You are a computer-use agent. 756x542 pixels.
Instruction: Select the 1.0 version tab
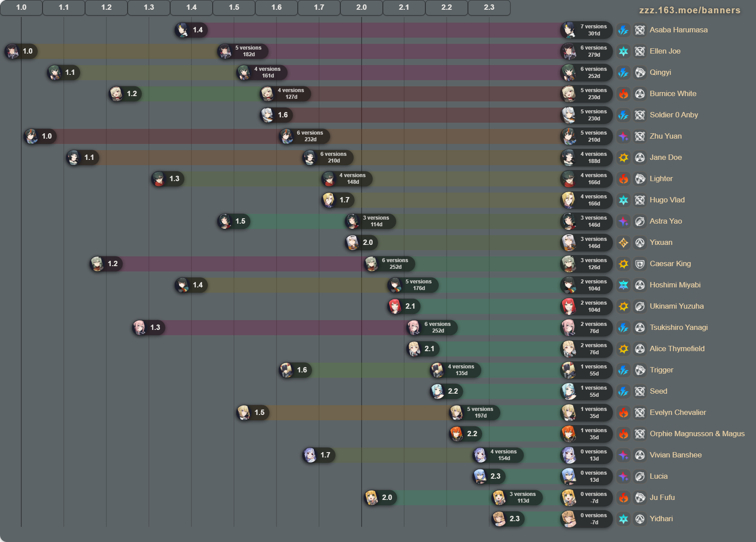point(21,8)
